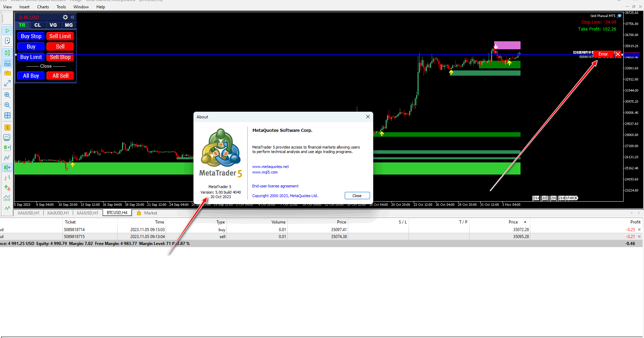
Task: Click the graduation cap expert icon
Action: (619, 16)
